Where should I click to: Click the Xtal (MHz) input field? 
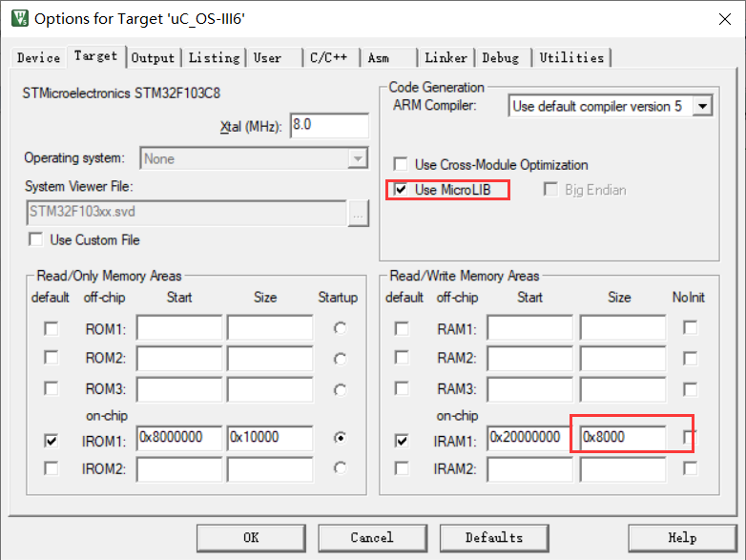[x=329, y=126]
